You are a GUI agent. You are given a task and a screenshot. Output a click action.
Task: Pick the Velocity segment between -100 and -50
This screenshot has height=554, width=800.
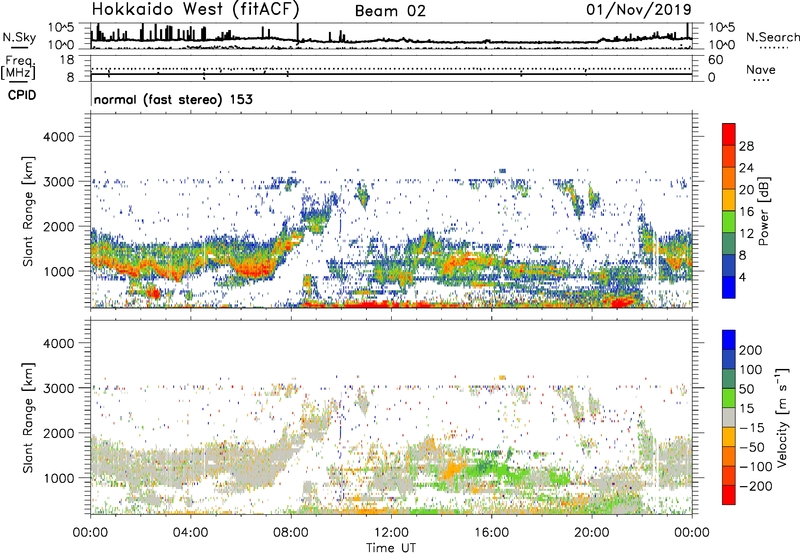pos(729,456)
